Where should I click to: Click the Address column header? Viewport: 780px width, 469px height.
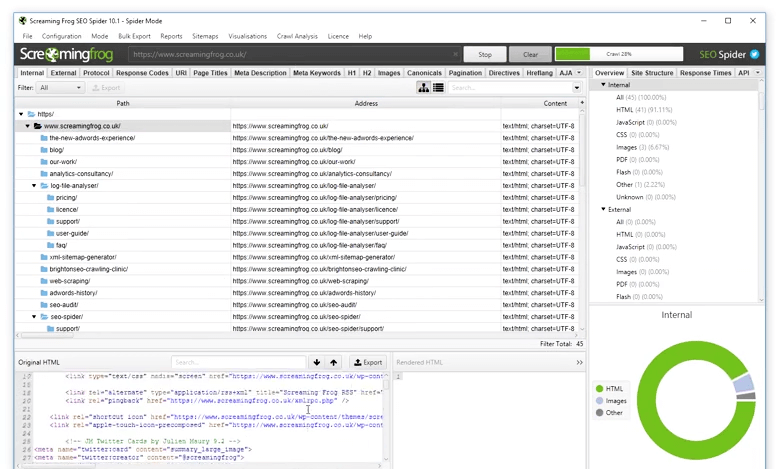366,103
